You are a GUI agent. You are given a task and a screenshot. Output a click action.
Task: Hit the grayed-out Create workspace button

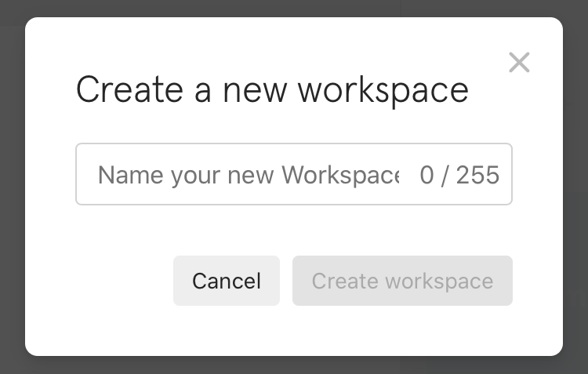coord(402,281)
